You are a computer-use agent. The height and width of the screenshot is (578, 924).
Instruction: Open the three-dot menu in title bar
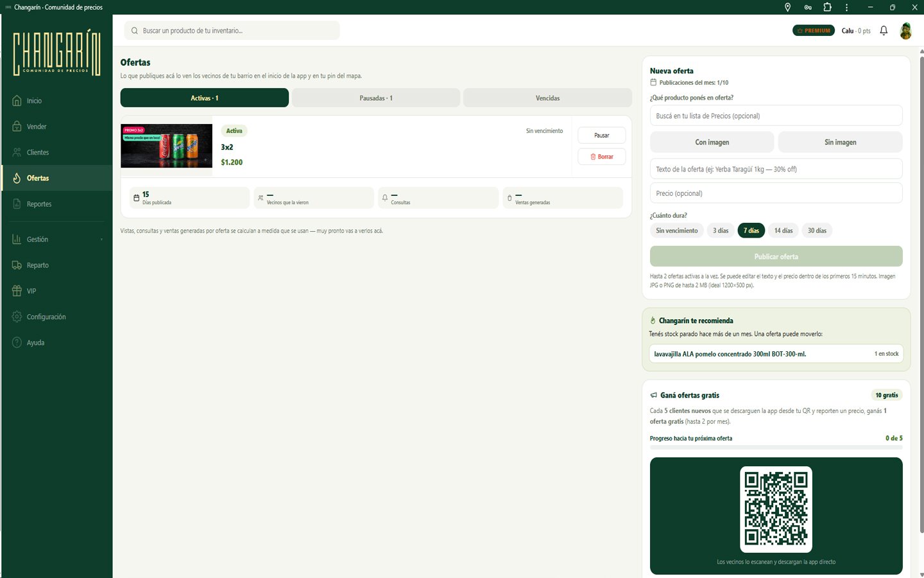coord(847,7)
